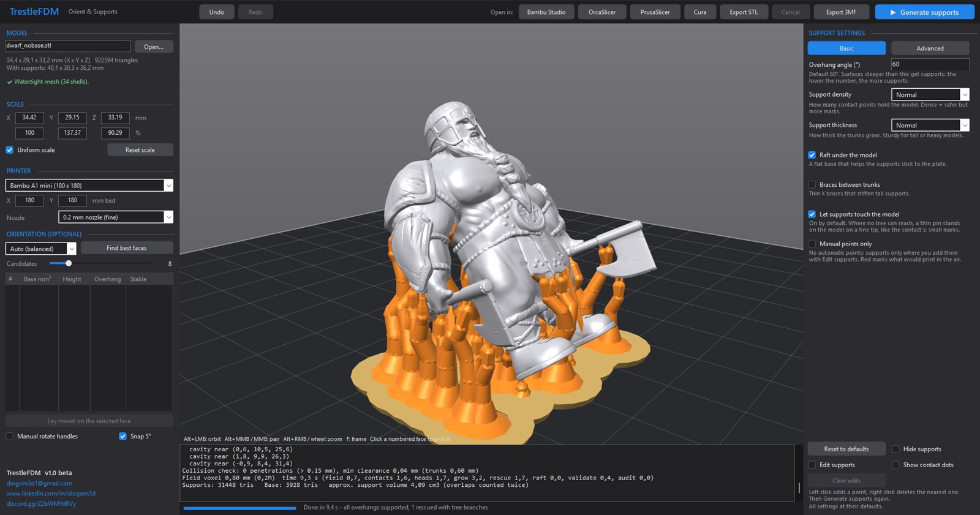Sort candidates by Overhang column header
The width and height of the screenshot is (980, 515).
(108, 279)
